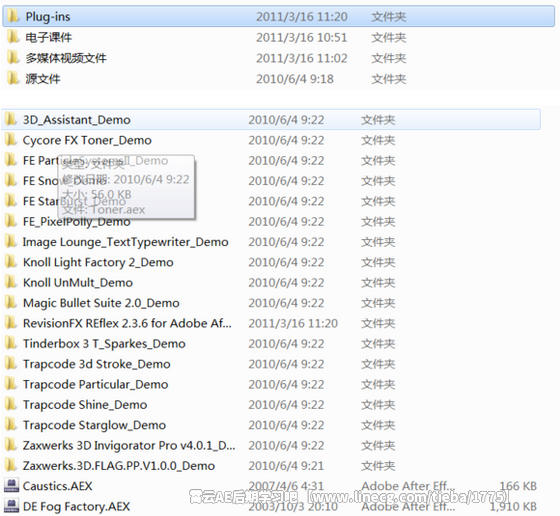Click the Trapcode Starglow_Demo folder icon
Screen dimensions: 560x516
(11, 425)
